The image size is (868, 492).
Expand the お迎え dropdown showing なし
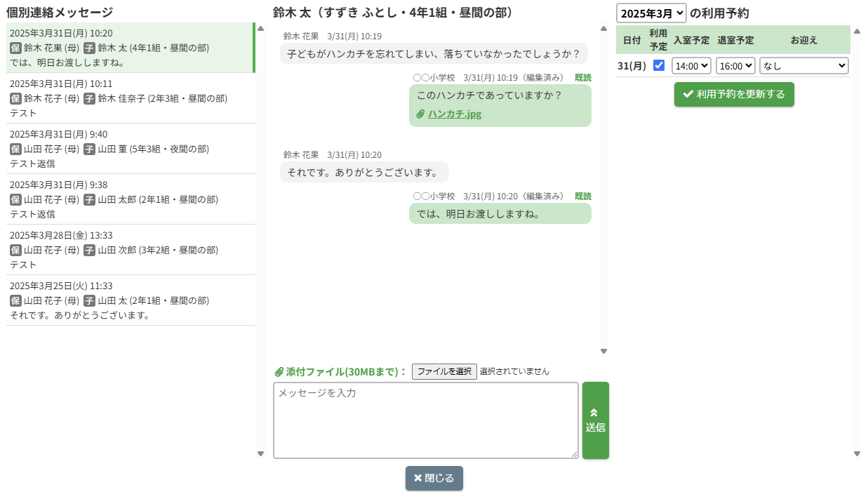click(x=803, y=66)
